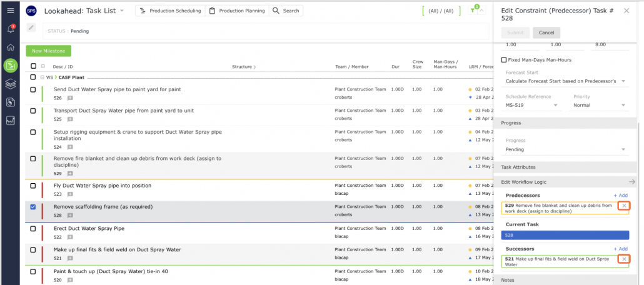Select the Make up final fits task row

pyautogui.click(x=259, y=254)
